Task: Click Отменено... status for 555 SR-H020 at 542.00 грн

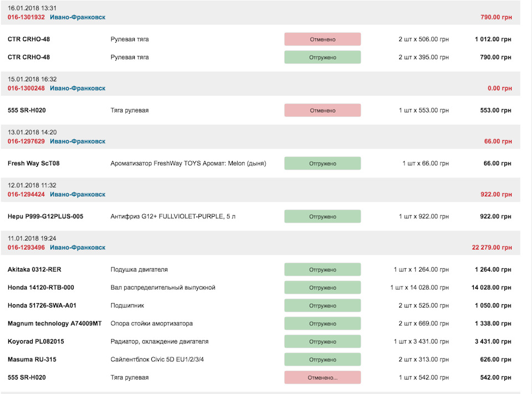Action: 323,377
